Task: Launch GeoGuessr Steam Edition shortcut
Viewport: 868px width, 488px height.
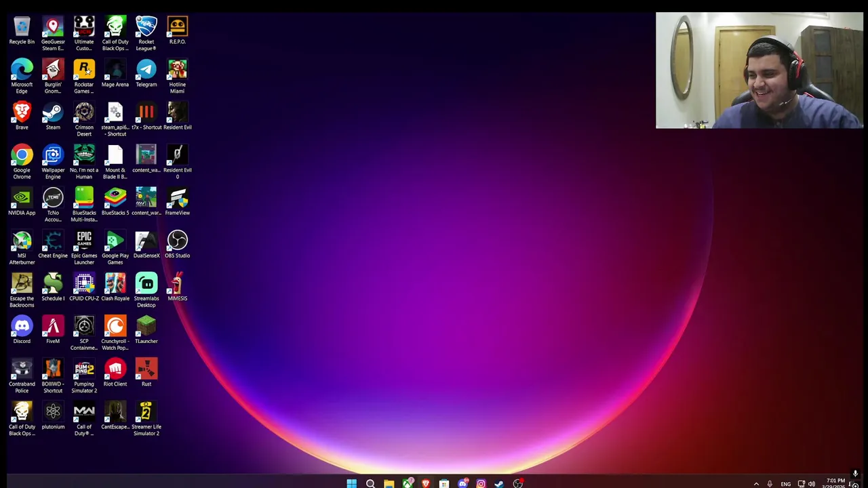Action: pos(53,35)
